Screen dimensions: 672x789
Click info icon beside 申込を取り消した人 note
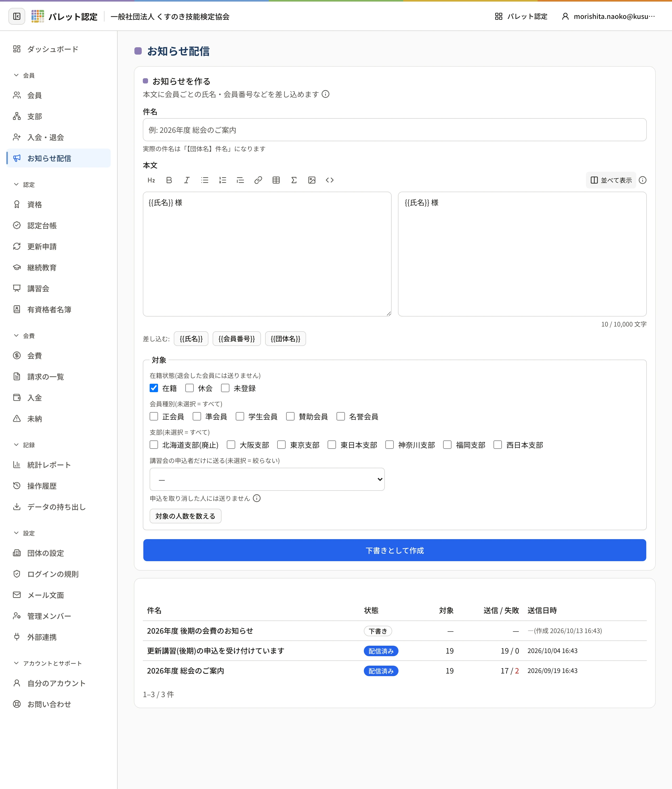257,498
